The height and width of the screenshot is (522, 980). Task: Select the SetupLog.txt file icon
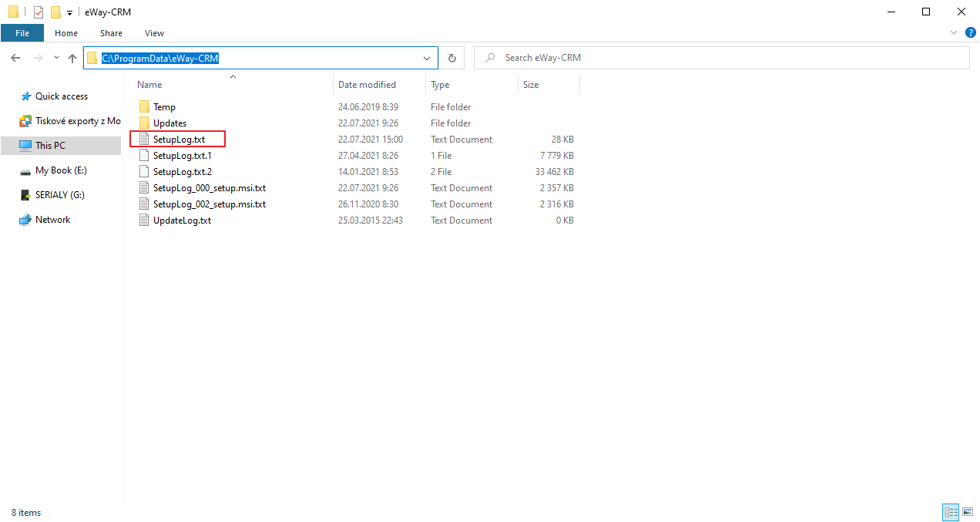click(144, 140)
